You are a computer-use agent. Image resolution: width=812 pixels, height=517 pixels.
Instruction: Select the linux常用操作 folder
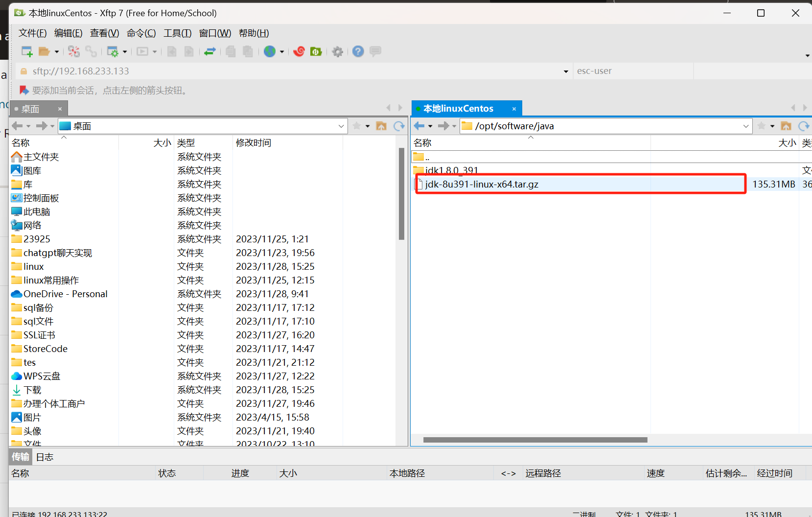[51, 280]
